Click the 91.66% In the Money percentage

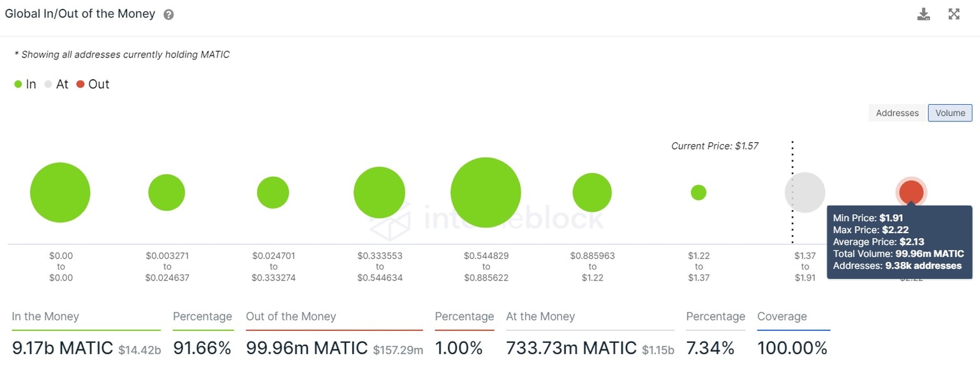(x=202, y=347)
